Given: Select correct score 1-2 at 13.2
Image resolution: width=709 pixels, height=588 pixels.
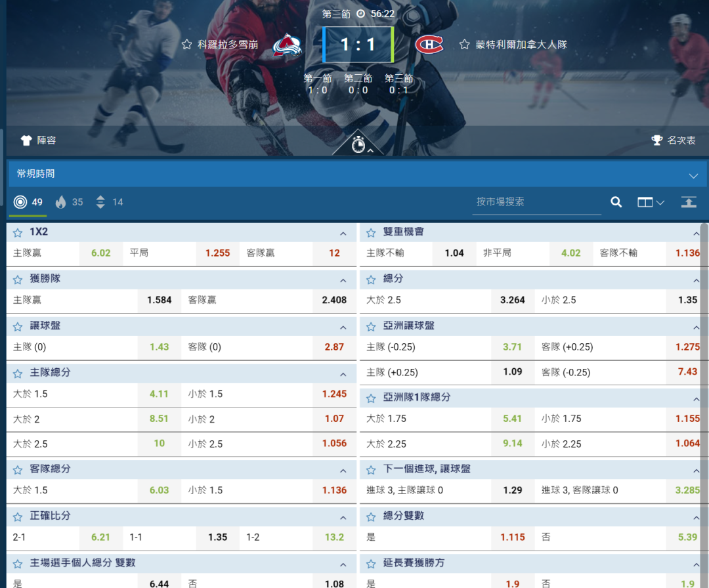Looking at the screenshot, I should [x=334, y=537].
